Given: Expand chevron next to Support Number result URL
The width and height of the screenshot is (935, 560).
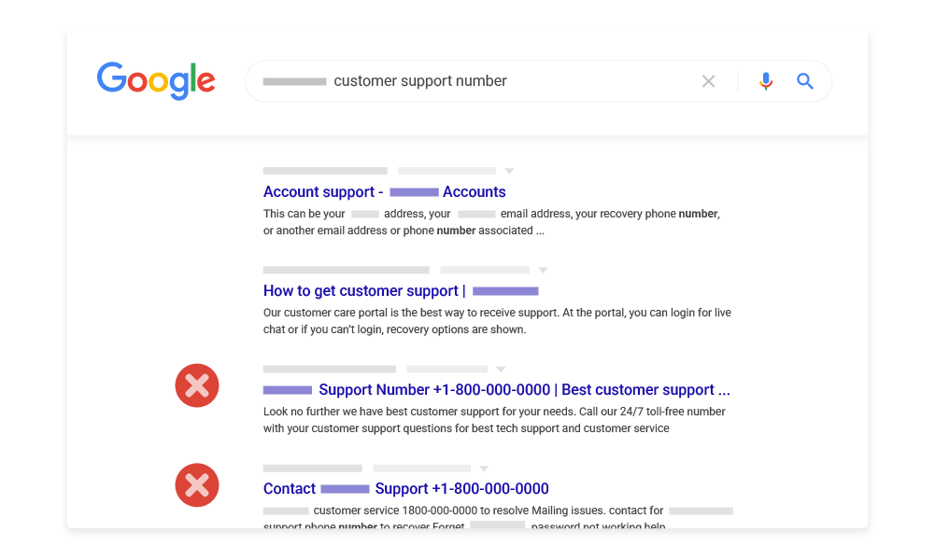Looking at the screenshot, I should 502,369.
